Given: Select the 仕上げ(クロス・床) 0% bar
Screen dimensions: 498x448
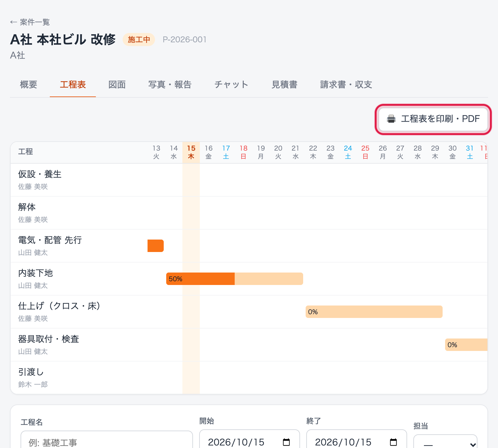Looking at the screenshot, I should click(x=374, y=312).
